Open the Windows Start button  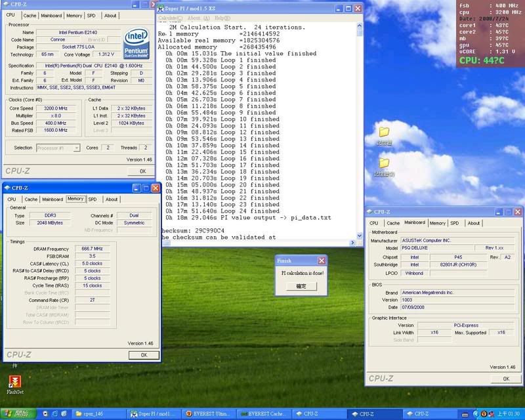click(18, 413)
